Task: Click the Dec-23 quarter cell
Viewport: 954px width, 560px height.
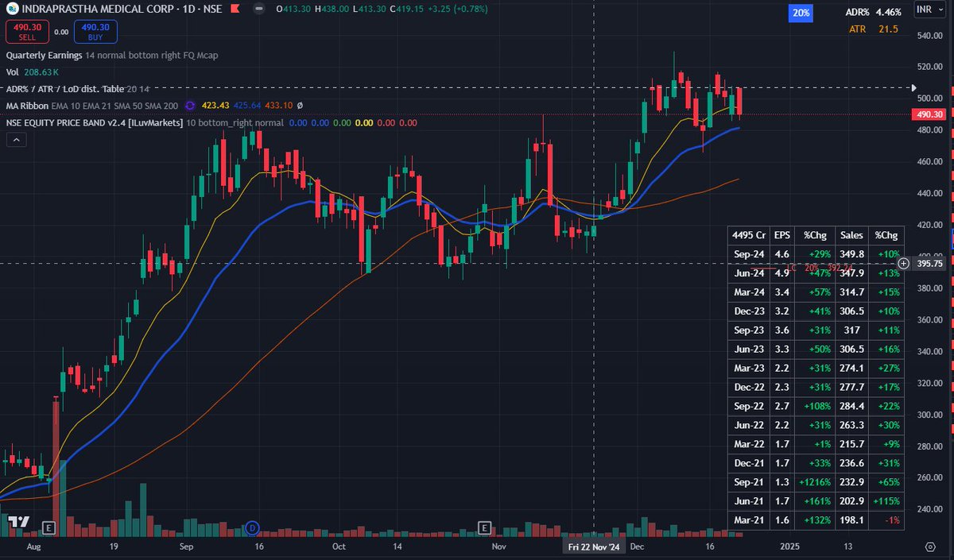Action: [750, 311]
